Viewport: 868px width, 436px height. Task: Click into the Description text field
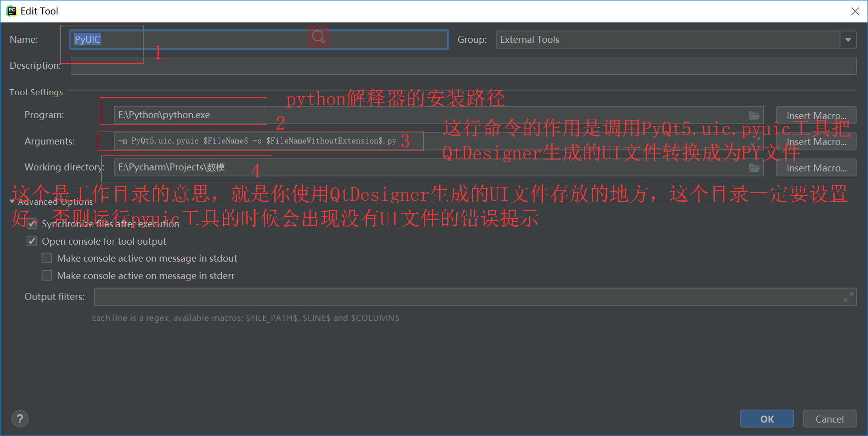point(464,66)
